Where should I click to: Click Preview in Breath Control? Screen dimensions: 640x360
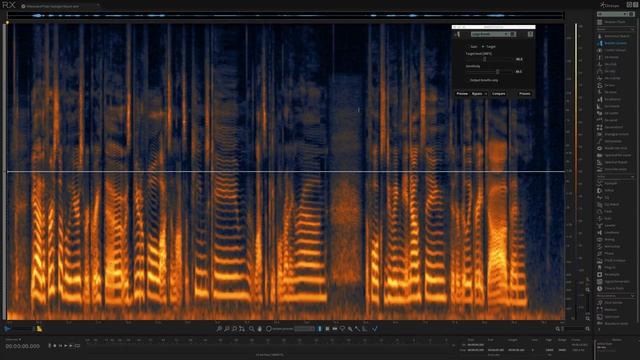tap(462, 93)
